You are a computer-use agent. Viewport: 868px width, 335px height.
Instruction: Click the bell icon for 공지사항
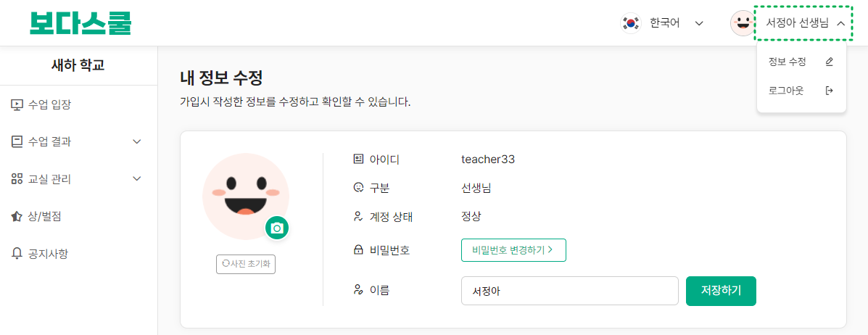click(x=17, y=254)
